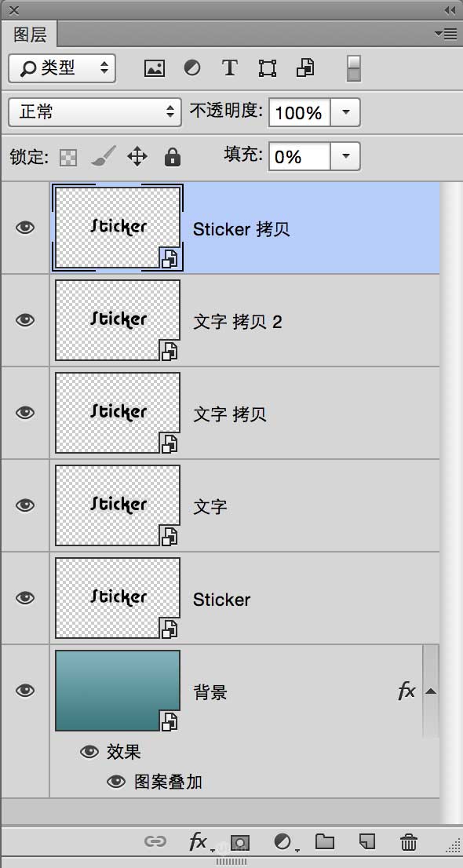Hide the Sticker 拷贝 layer
Screen dimensions: 463x868
[x=25, y=228]
